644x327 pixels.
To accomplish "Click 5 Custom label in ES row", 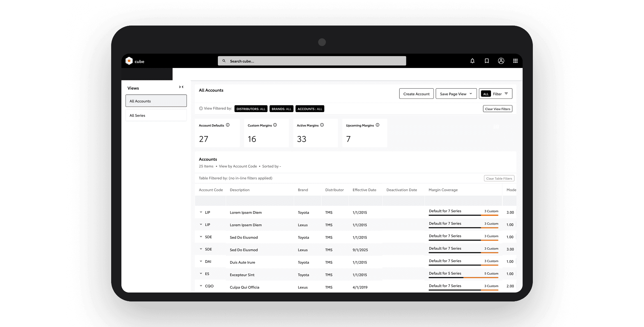I will click(x=491, y=274).
